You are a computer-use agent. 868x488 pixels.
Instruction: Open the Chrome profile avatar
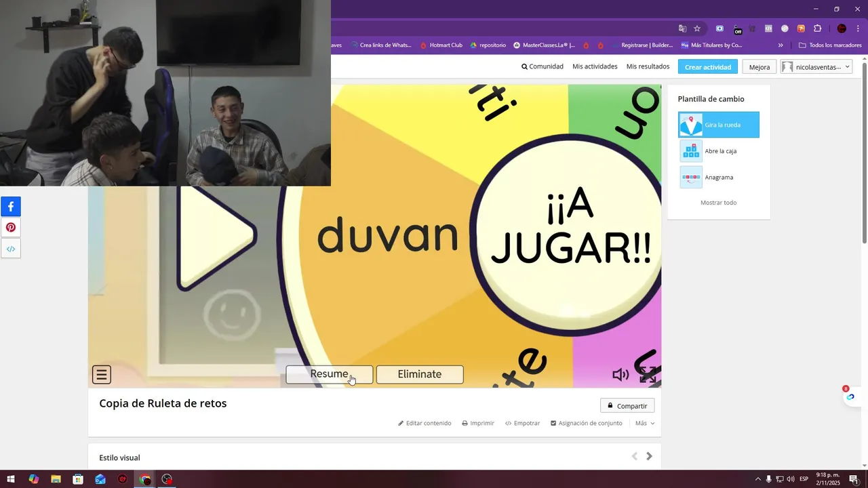pos(842,28)
